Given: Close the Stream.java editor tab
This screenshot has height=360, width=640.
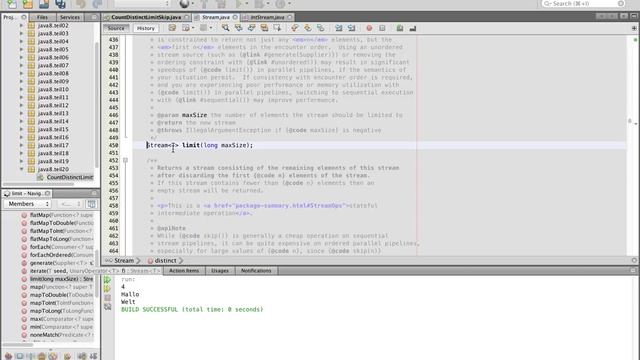Looking at the screenshot, I should coord(235,17).
